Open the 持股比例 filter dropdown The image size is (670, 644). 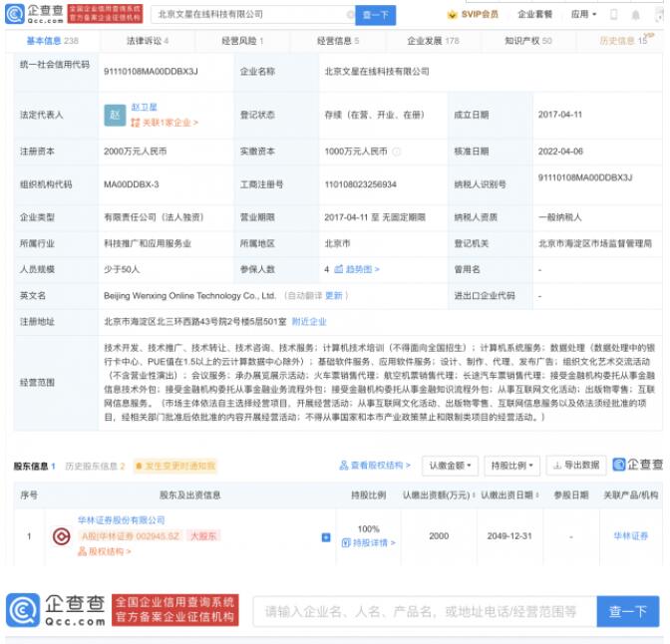tap(511, 465)
